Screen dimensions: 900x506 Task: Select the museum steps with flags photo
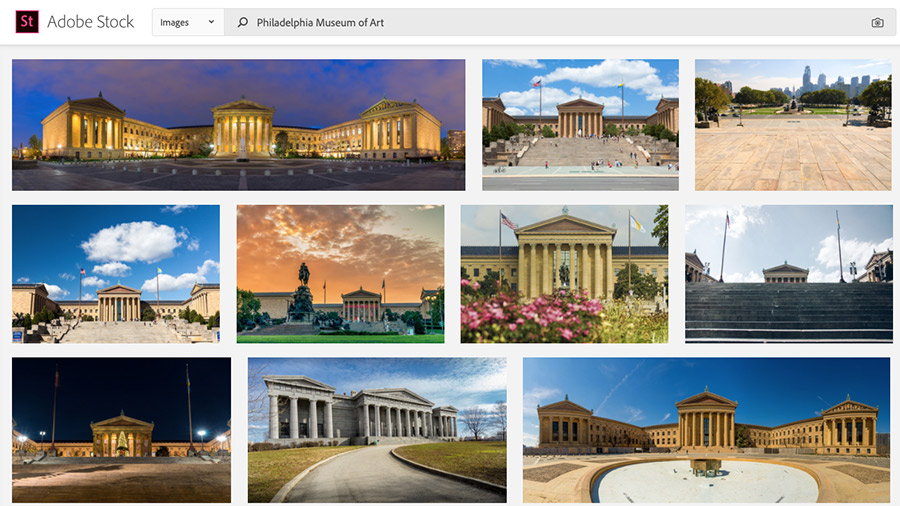580,124
